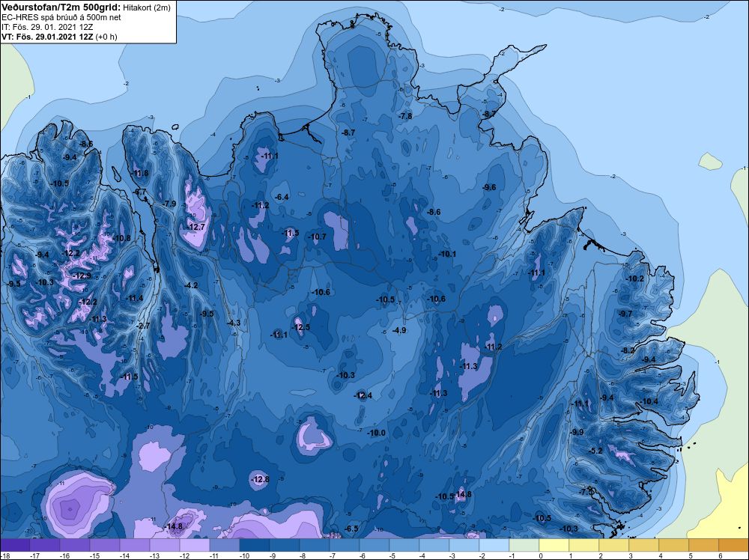Image resolution: width=749 pixels, height=560 pixels.
Task: Click the '-7.9' temperature value
Action: pos(169,204)
